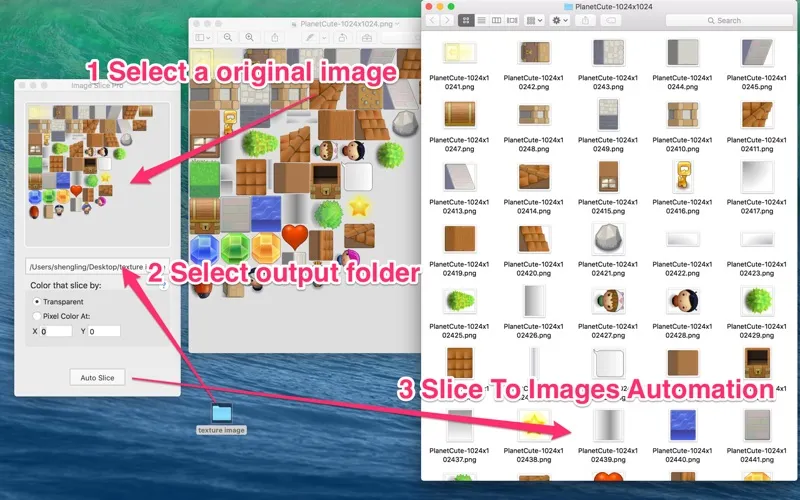
Task: Show Preview's markup toolbox
Action: pyautogui.click(x=366, y=38)
